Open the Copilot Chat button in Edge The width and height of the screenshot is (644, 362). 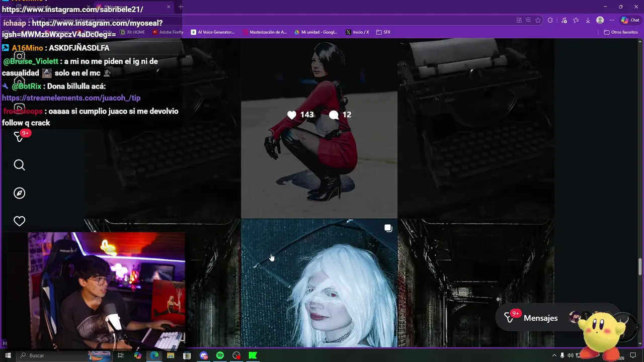click(630, 20)
